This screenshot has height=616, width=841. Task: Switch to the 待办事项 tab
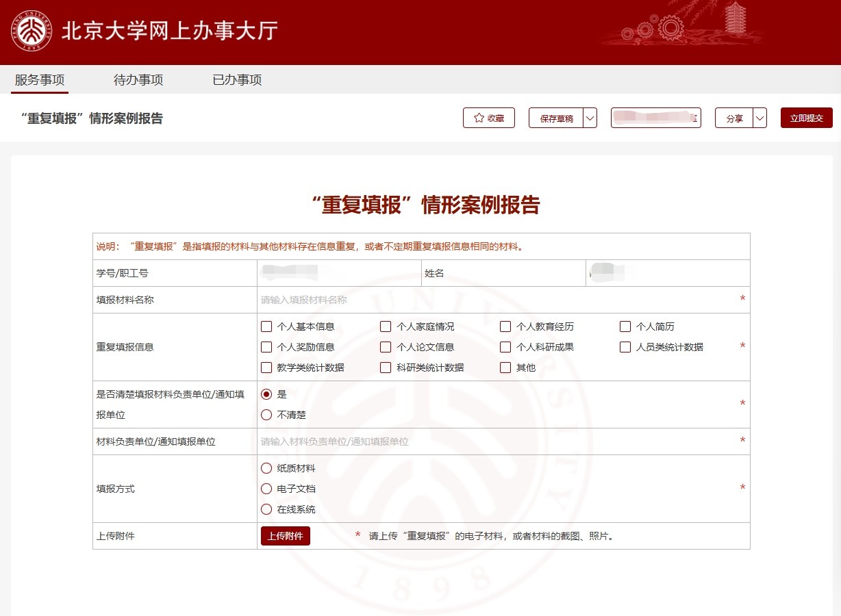click(138, 80)
